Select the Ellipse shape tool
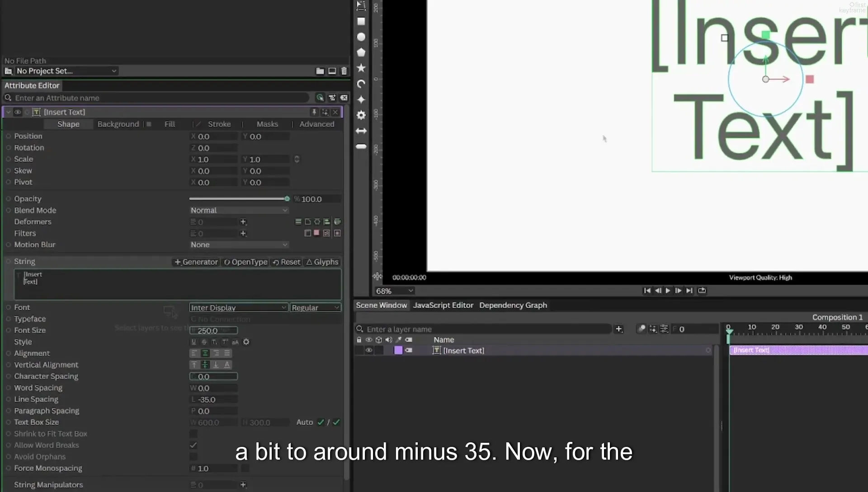This screenshot has width=868, height=492. [361, 37]
